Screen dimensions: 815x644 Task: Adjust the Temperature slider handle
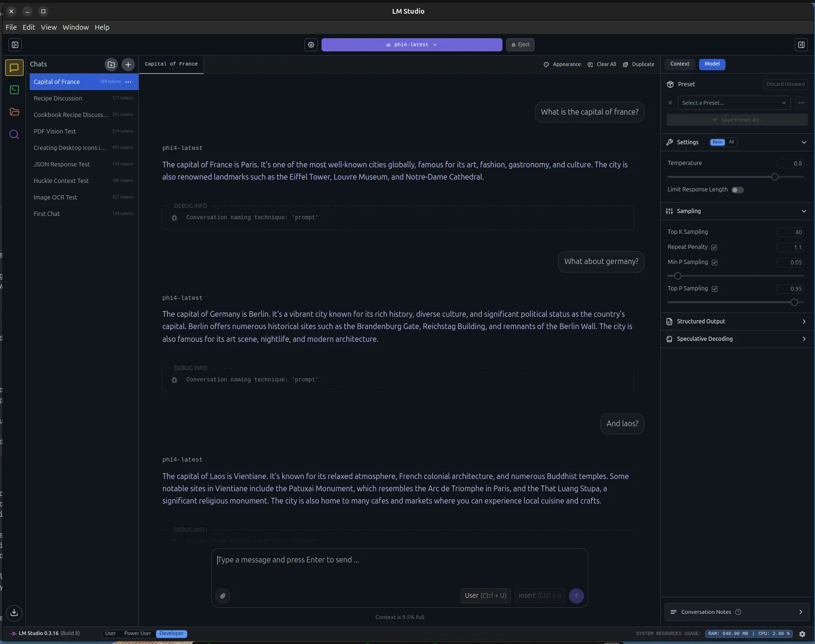(774, 177)
